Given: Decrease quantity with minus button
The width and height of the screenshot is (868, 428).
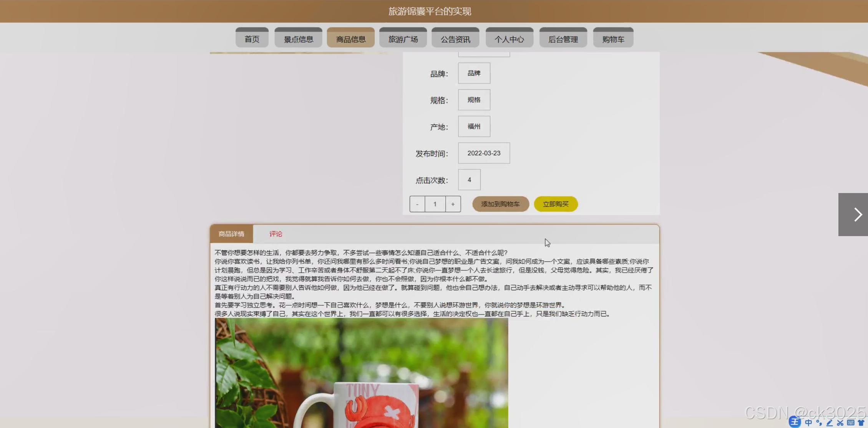Looking at the screenshot, I should (417, 204).
